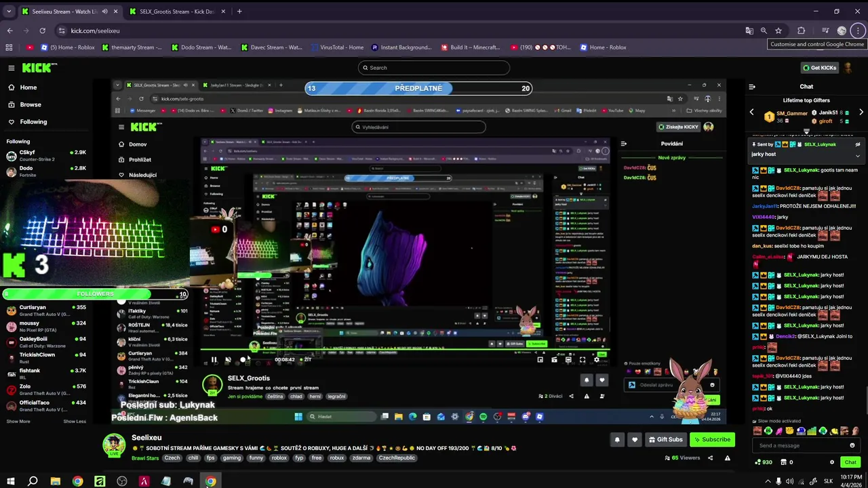The image size is (868, 488).
Task: Open OBS Studio from taskbar
Action: pos(122,481)
